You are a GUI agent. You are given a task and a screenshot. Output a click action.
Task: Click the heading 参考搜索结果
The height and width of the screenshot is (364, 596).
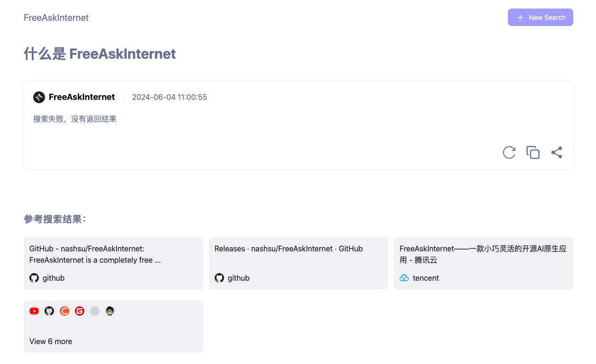click(x=55, y=219)
